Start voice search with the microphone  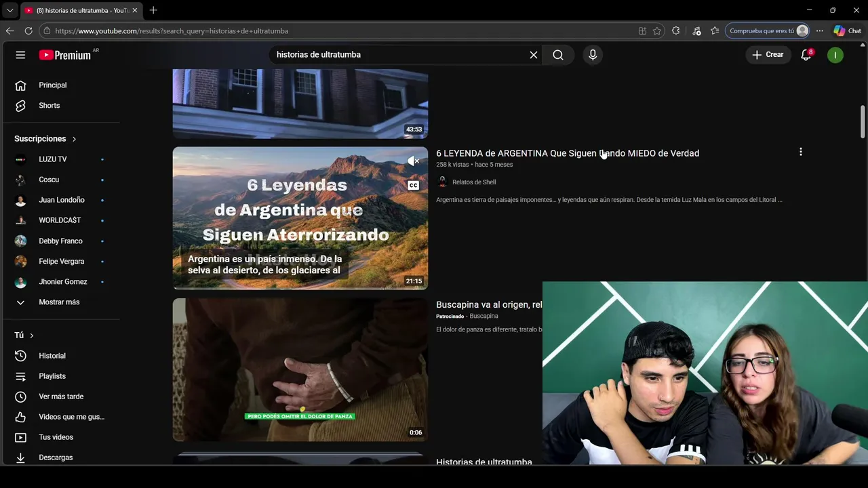tap(593, 55)
